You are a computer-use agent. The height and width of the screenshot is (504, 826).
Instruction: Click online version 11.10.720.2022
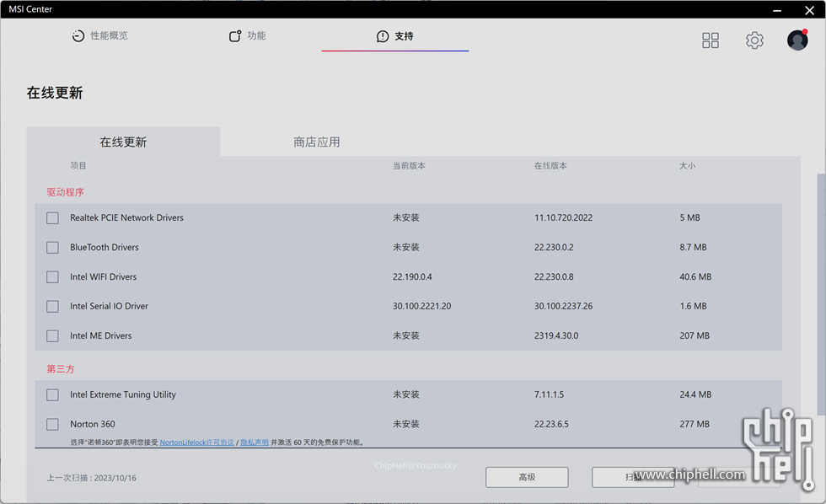point(563,217)
